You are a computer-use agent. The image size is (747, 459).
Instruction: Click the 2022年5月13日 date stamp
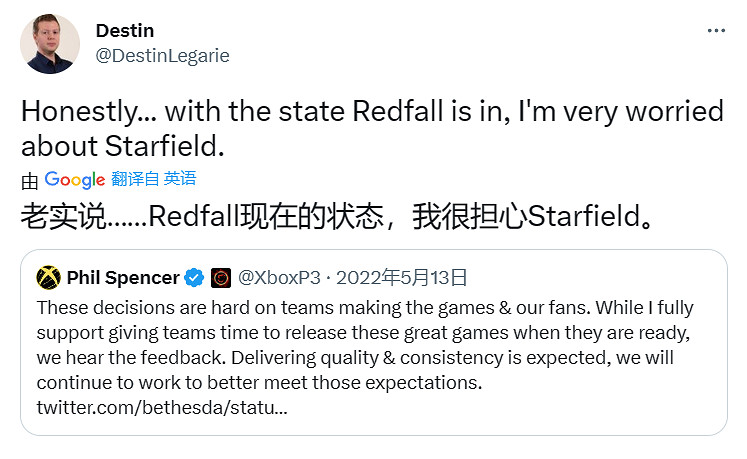[x=401, y=277]
